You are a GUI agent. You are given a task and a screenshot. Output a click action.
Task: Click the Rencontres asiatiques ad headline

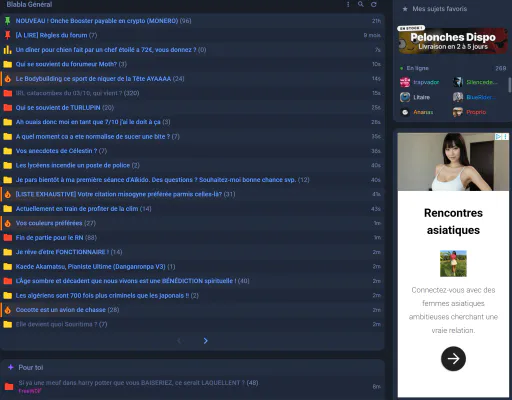pyautogui.click(x=453, y=221)
